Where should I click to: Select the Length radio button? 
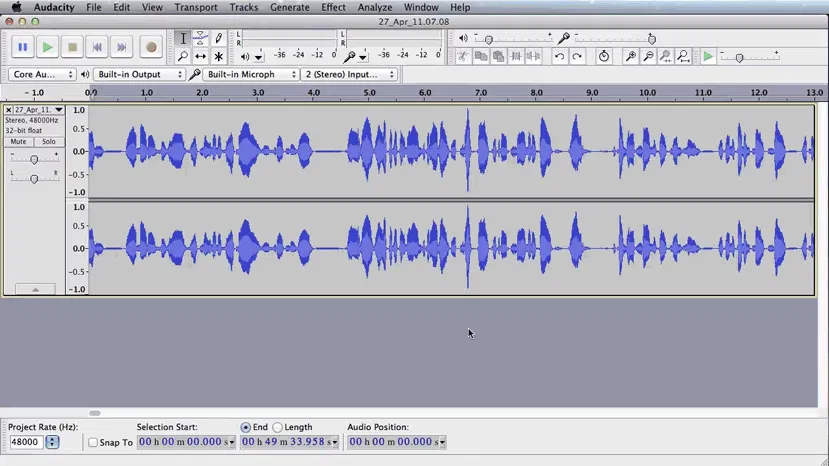point(278,427)
